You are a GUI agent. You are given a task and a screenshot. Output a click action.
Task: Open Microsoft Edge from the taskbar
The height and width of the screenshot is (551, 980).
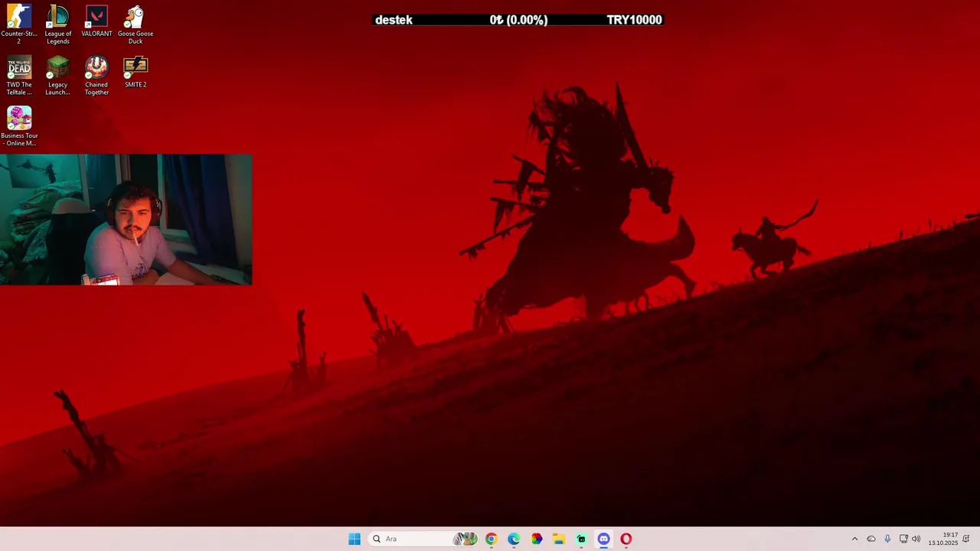(x=514, y=539)
